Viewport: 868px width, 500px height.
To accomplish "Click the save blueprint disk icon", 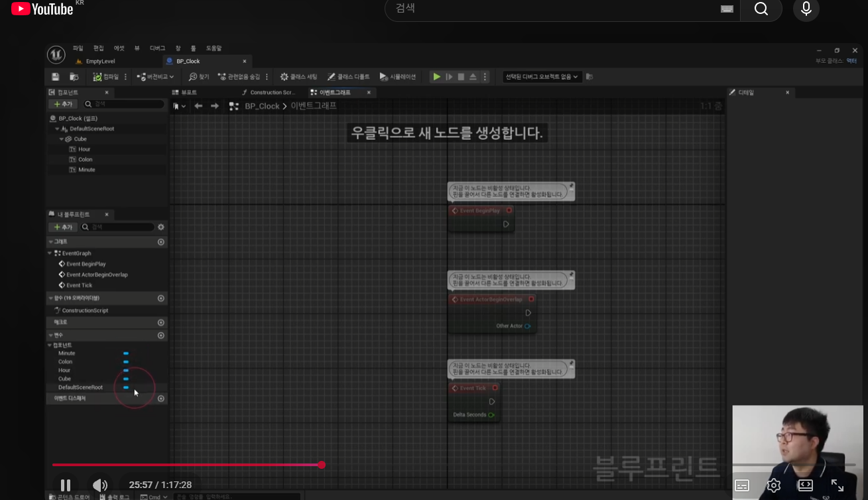I will [x=56, y=77].
